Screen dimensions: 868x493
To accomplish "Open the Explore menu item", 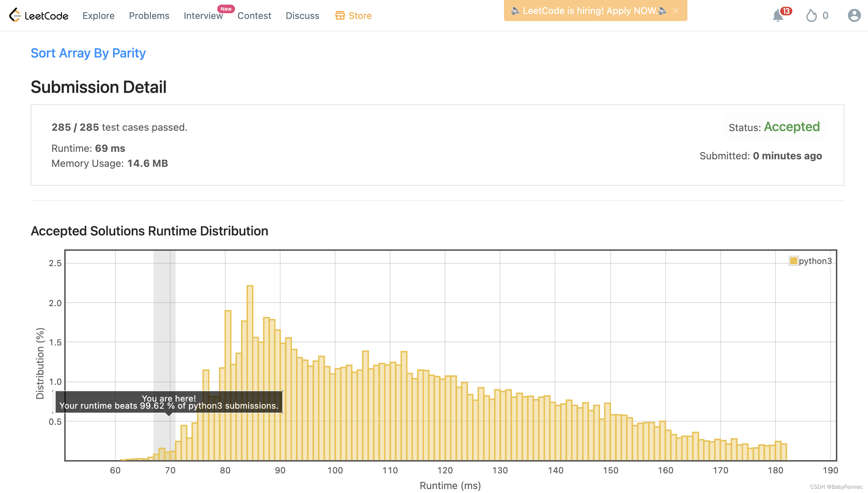I will (x=99, y=16).
